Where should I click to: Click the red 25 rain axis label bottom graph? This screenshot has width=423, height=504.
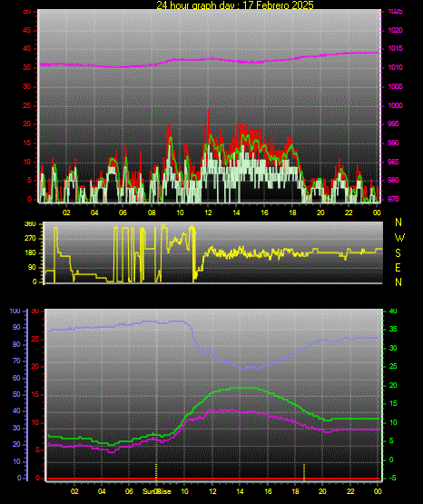click(35, 339)
